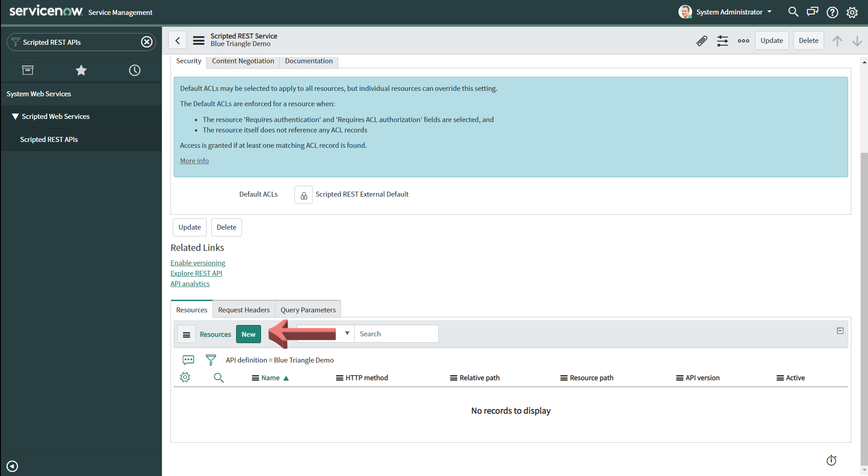Toggle column search magnifier in list
The height and width of the screenshot is (476, 868).
pyautogui.click(x=218, y=377)
